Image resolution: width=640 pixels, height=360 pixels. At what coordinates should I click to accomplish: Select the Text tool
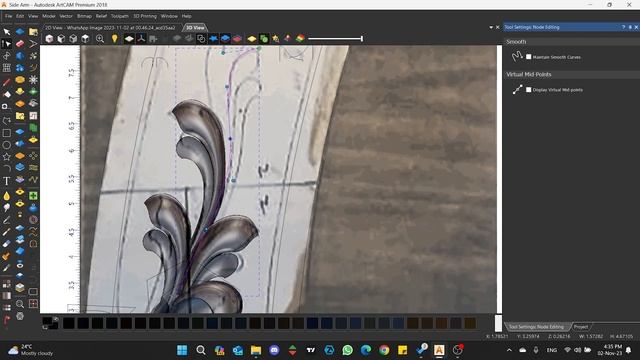point(7,181)
